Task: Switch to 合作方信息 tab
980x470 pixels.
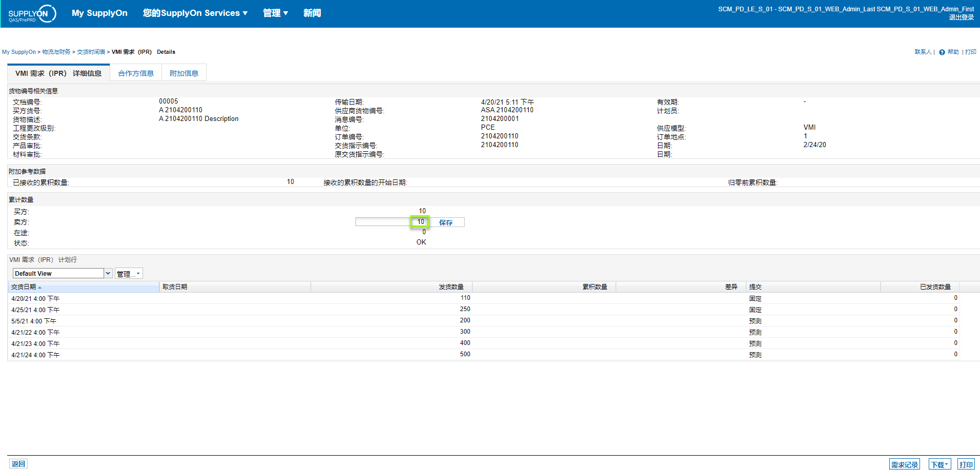Action: (136, 73)
